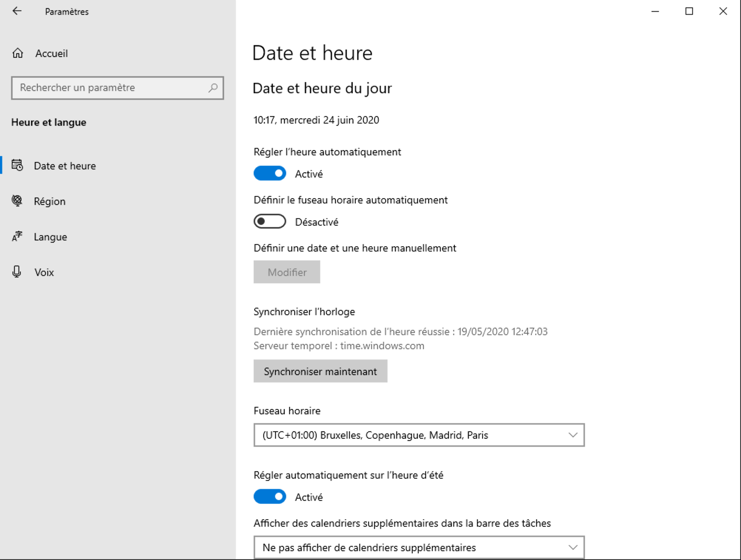Click the Accueil home icon

pyautogui.click(x=18, y=53)
